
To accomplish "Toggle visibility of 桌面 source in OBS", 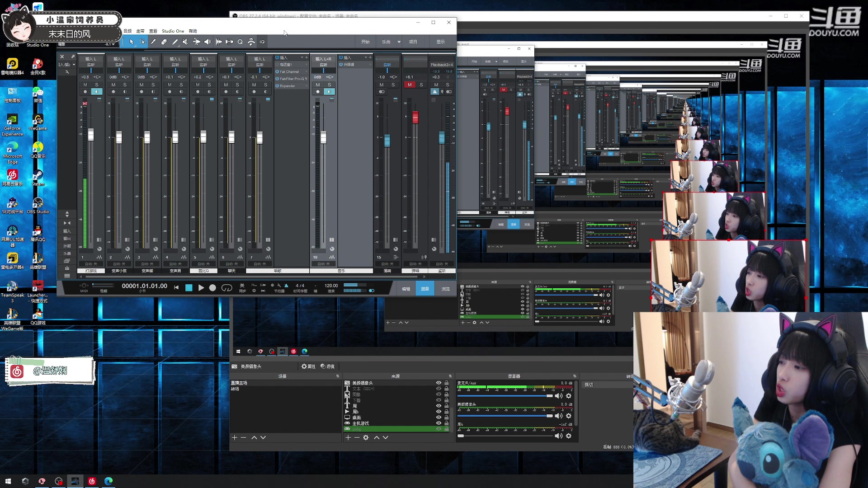I will (439, 417).
